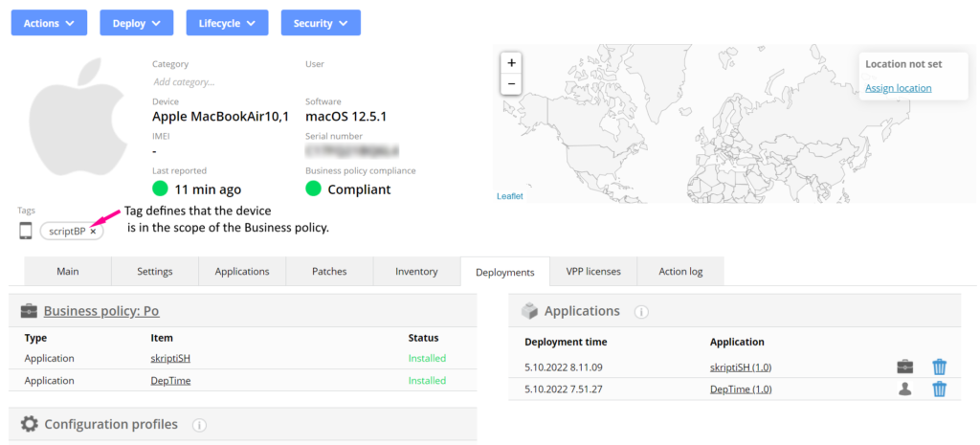The height and width of the screenshot is (445, 980).
Task: Open the Leaflet attribution link
Action: tap(510, 196)
